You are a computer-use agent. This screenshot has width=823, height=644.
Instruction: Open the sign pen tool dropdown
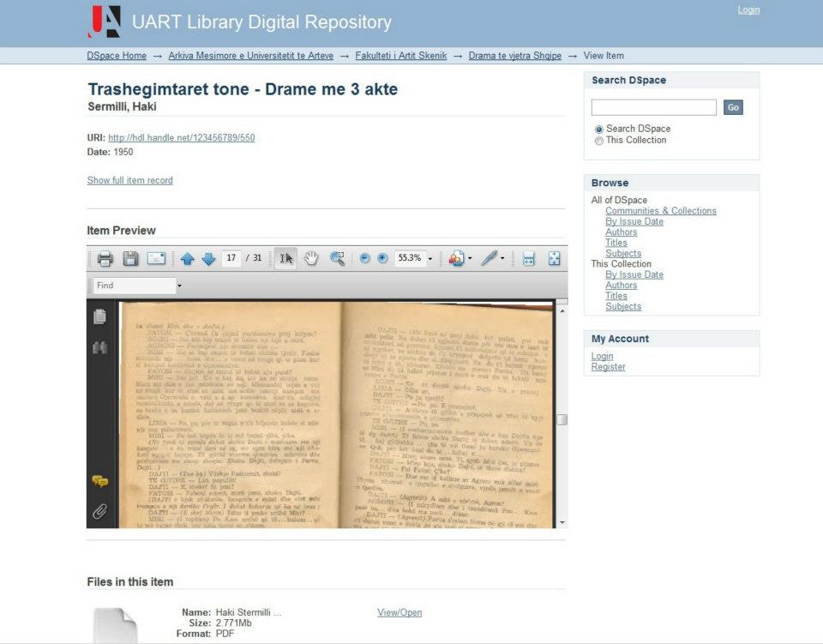pos(502,259)
